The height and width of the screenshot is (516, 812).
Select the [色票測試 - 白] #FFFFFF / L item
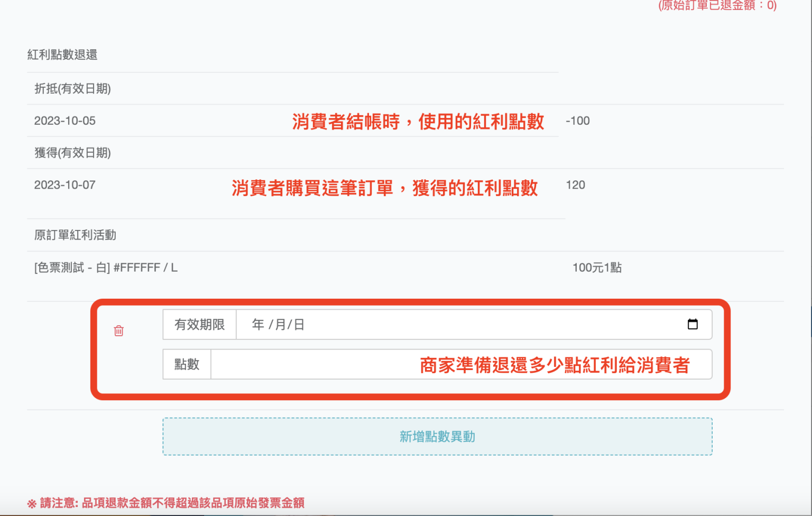pos(104,268)
